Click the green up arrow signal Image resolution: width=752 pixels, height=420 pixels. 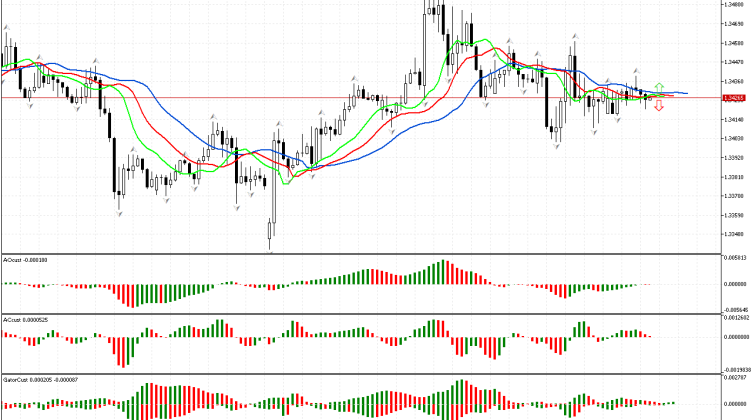point(658,87)
